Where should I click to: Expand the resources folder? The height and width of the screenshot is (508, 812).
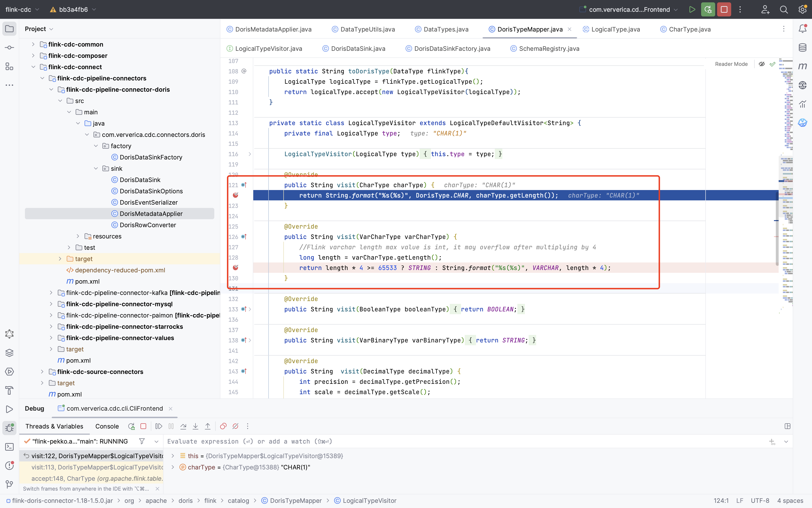[x=78, y=236]
